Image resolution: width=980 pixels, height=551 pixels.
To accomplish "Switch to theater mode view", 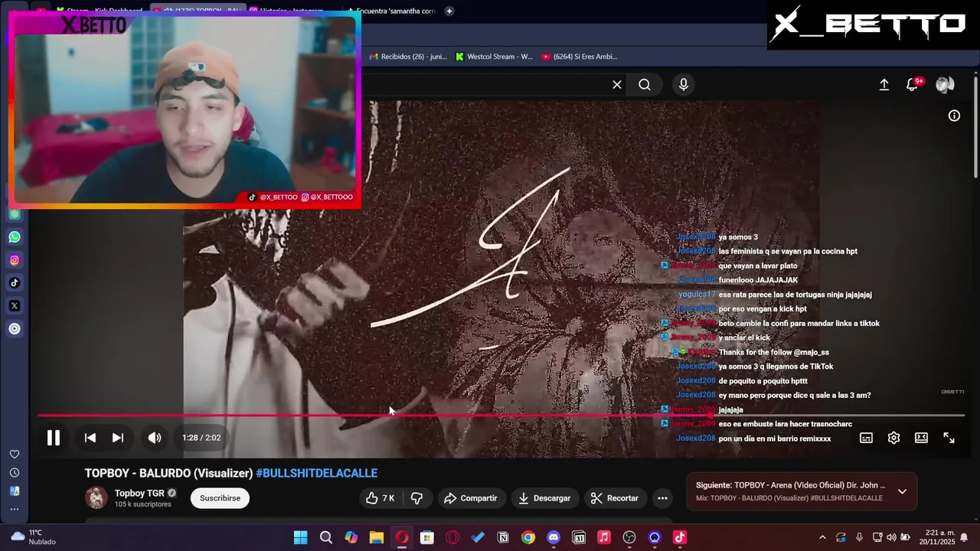I will pos(921,438).
